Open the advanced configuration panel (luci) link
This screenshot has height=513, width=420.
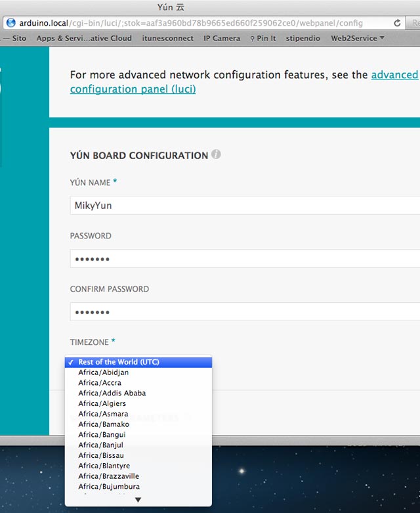point(133,89)
